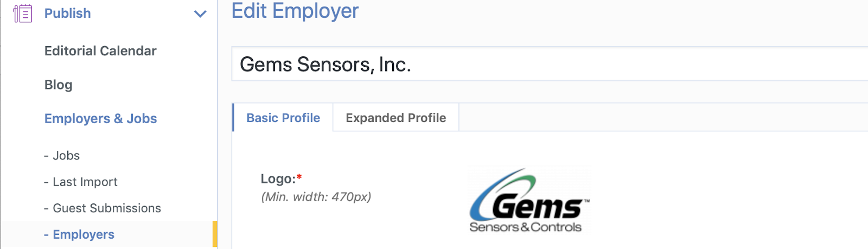Image resolution: width=868 pixels, height=249 pixels.
Task: Click the Edit Employer page heading
Action: point(295,11)
